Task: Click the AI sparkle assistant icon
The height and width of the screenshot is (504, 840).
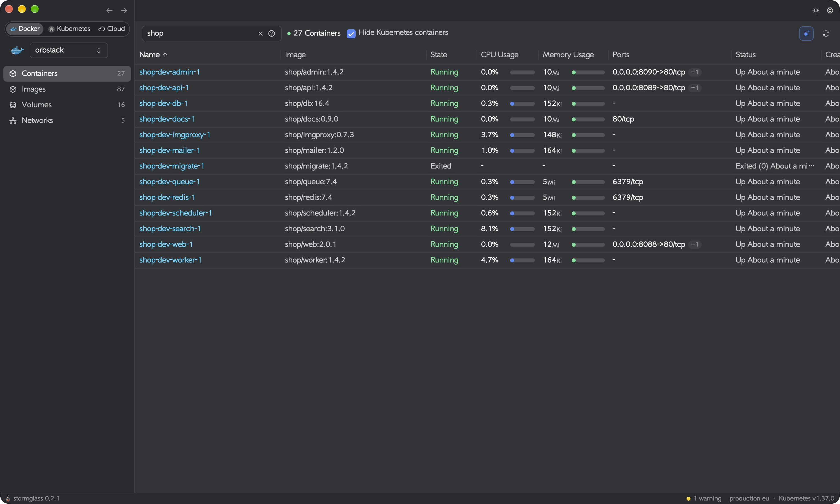Action: click(x=806, y=33)
